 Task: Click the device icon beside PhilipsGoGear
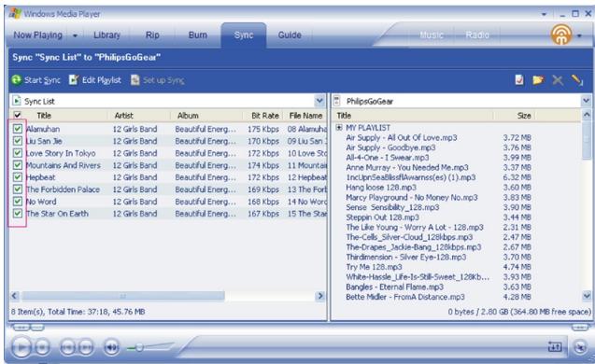click(337, 101)
